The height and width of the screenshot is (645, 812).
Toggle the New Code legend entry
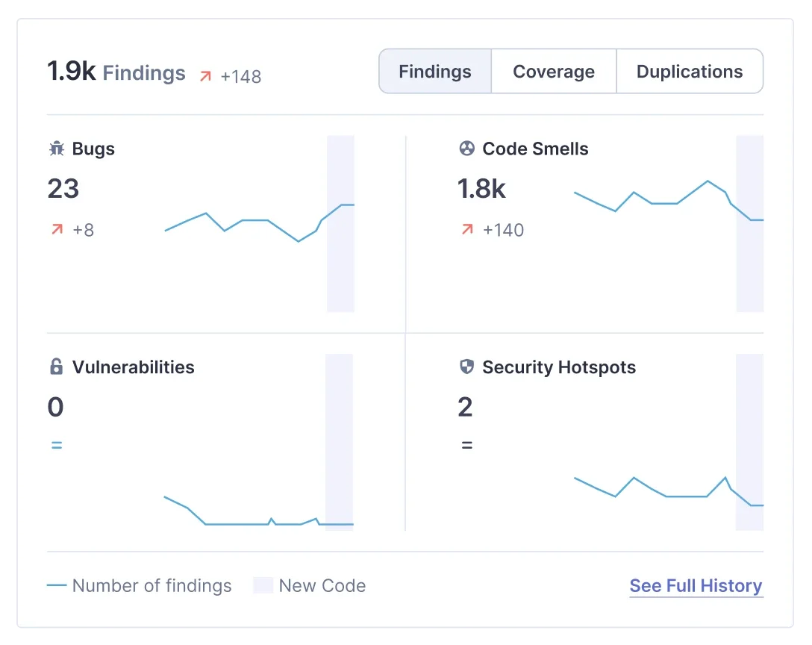pyautogui.click(x=322, y=585)
